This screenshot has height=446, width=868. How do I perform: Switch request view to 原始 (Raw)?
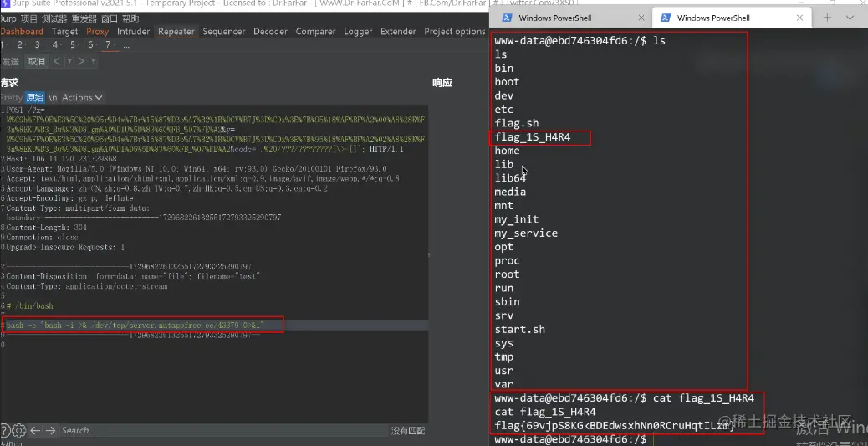[x=35, y=98]
